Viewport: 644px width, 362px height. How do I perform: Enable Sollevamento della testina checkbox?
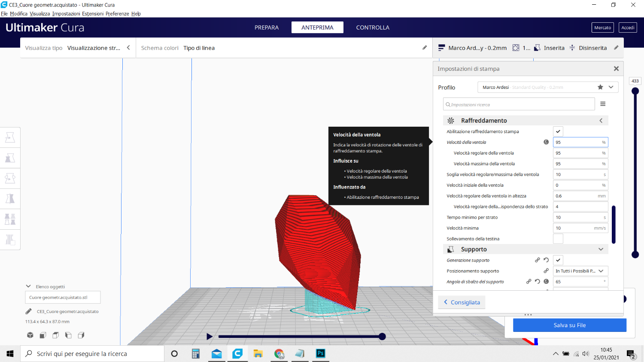point(558,239)
